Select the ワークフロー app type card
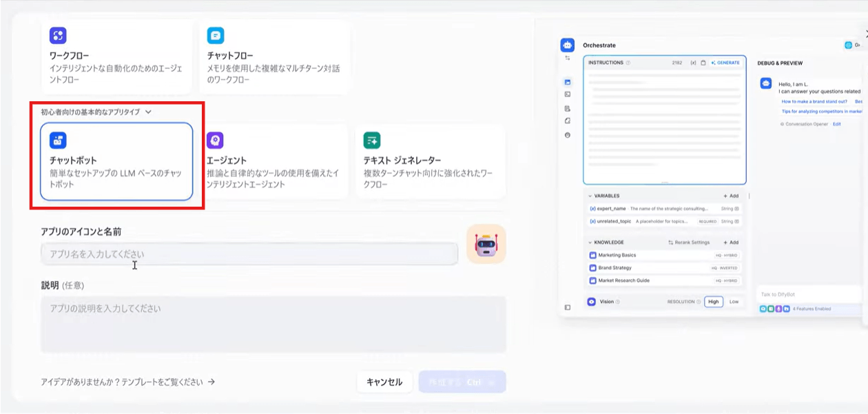868x414 pixels. pos(116,56)
